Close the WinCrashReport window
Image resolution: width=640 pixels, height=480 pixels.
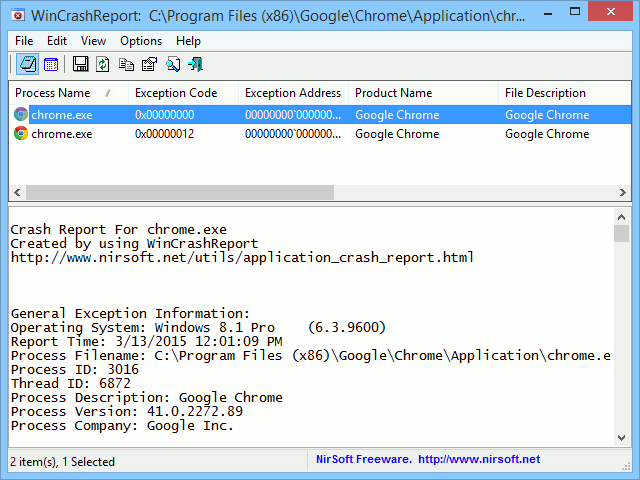pos(611,12)
